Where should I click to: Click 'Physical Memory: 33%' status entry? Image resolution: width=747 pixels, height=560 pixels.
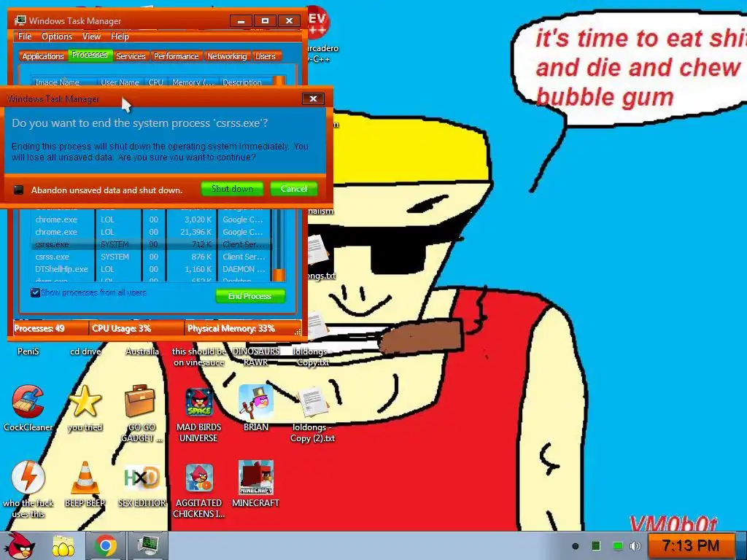click(241, 328)
